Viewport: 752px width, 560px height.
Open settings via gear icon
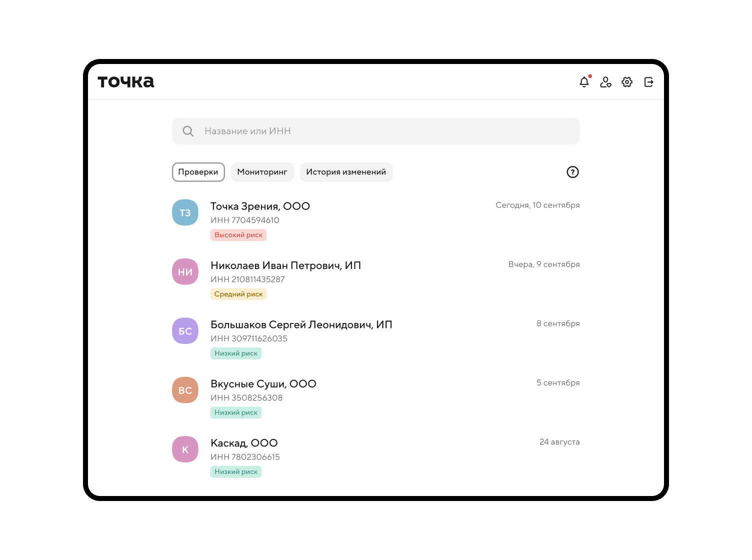pyautogui.click(x=627, y=82)
